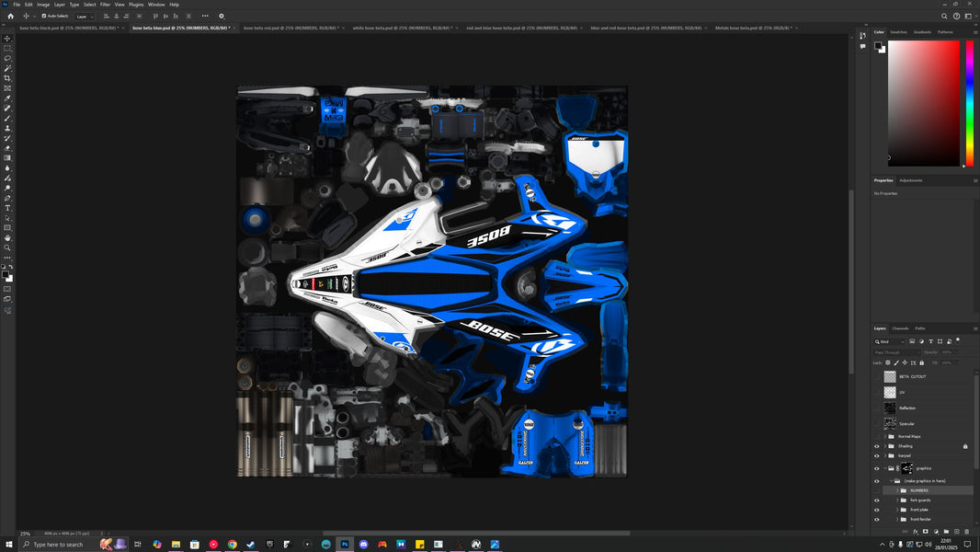Hide the Shading layer group
This screenshot has height=552, width=980.
[876, 446]
